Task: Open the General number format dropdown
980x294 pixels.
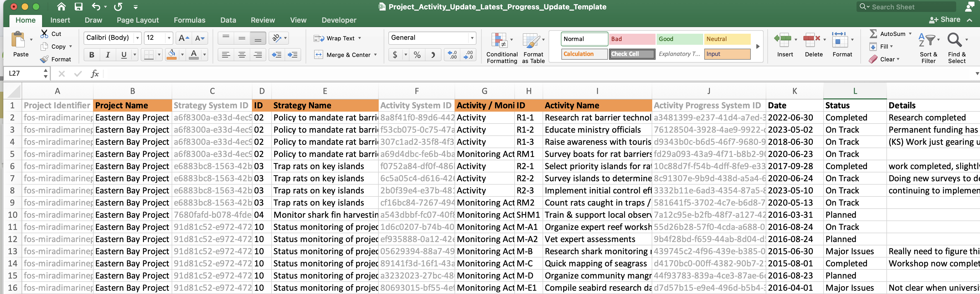Action: pyautogui.click(x=472, y=38)
